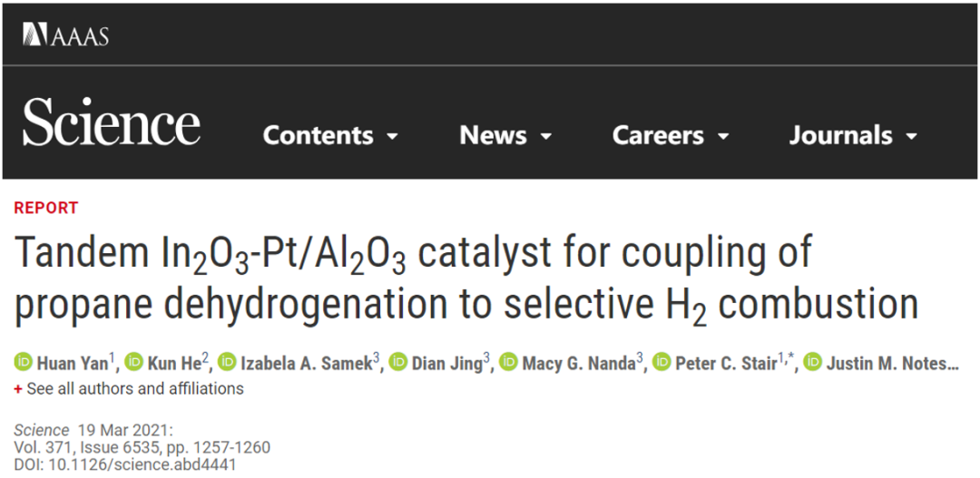This screenshot has height=478, width=980.
Task: Open Kun He's ORCID iD icon
Action: pyautogui.click(x=133, y=362)
